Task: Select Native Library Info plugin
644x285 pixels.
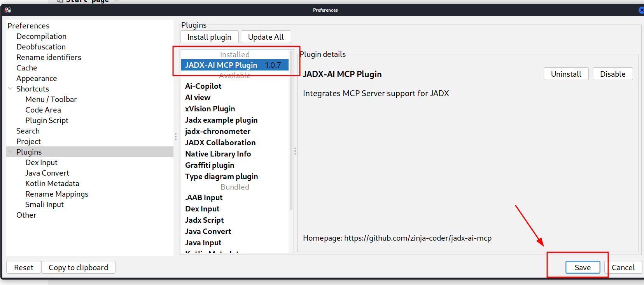Action: [x=235, y=154]
